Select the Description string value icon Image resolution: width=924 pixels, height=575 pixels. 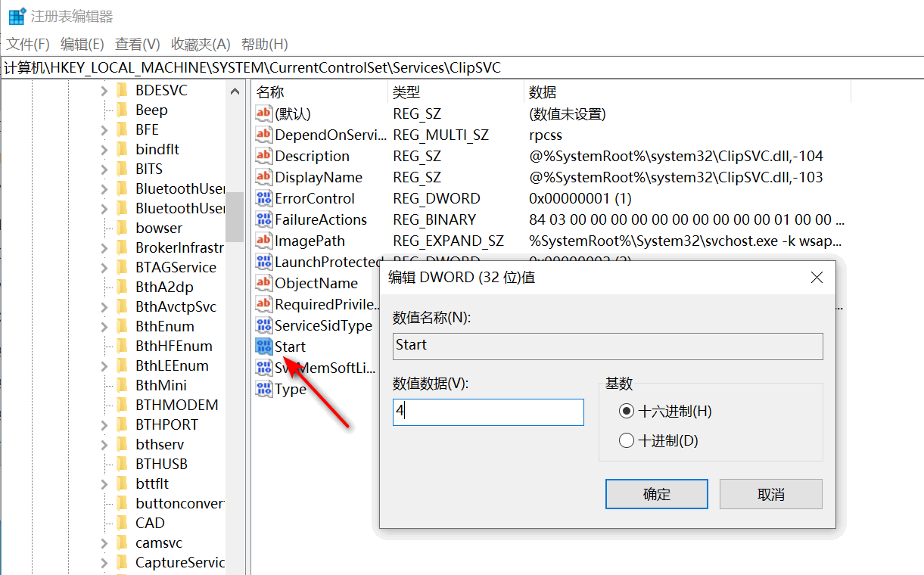[x=263, y=156]
